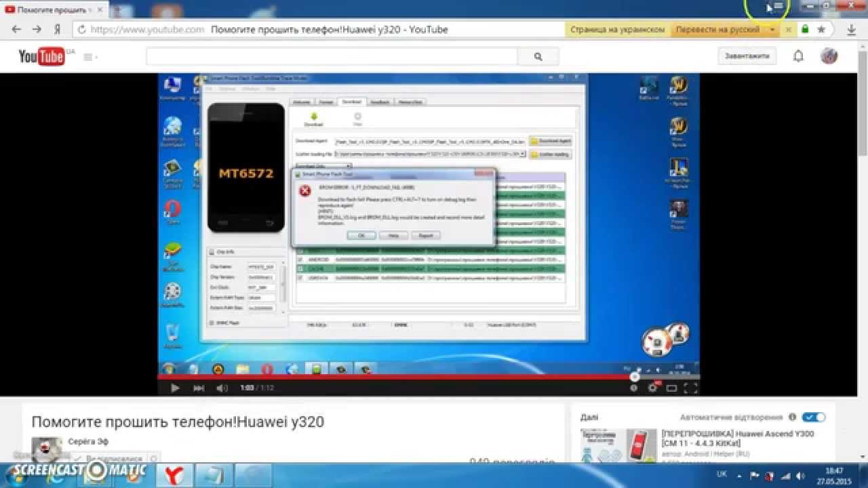The height and width of the screenshot is (488, 868).
Task: Switch the player to theater mode
Action: pyautogui.click(x=671, y=388)
